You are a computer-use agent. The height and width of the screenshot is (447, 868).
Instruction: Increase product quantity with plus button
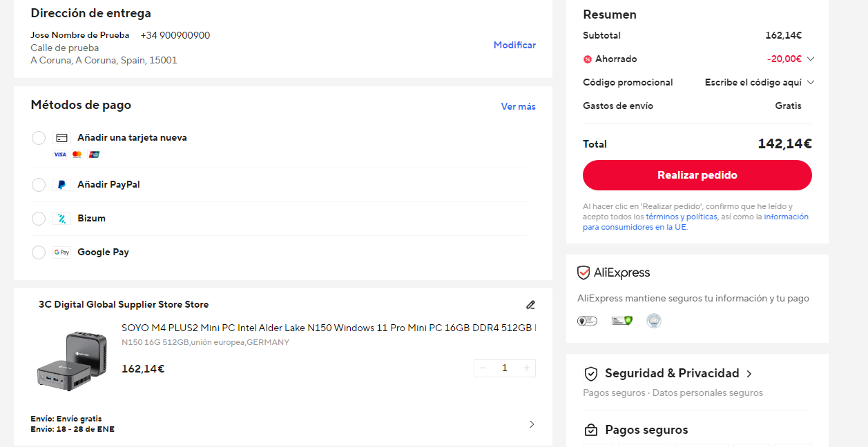coord(527,368)
